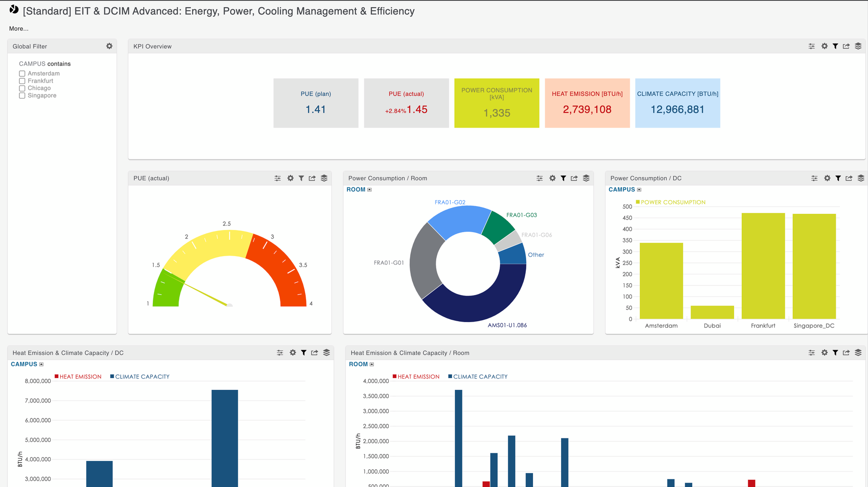Image resolution: width=868 pixels, height=487 pixels.
Task: Check the Frankfurt campus filter
Action: click(x=22, y=81)
